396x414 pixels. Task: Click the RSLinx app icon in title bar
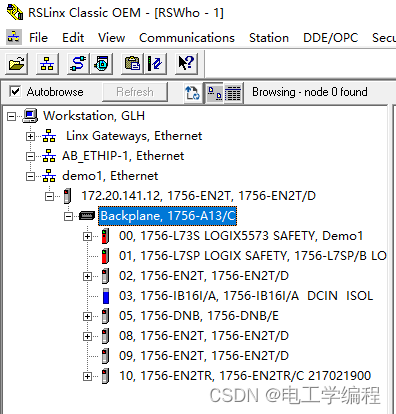15,12
